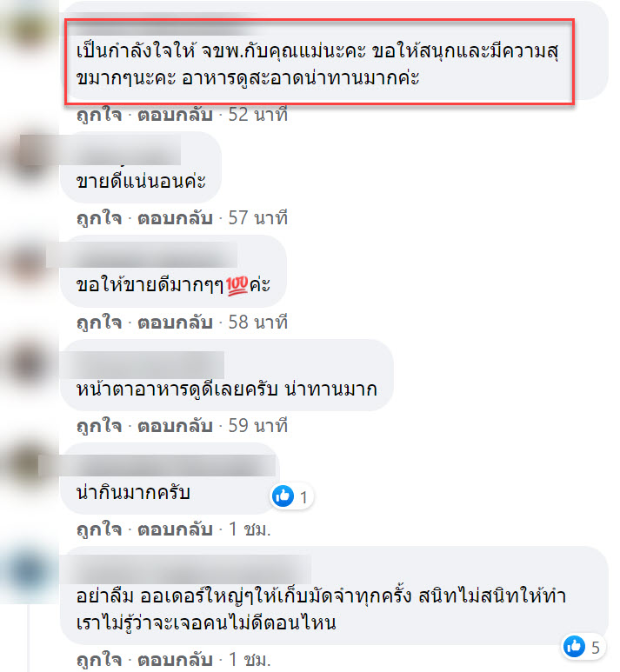This screenshot has width=620, height=672.
Task: Click ถูกใจ under น่ากินมากครับ comment
Action: pos(99,529)
